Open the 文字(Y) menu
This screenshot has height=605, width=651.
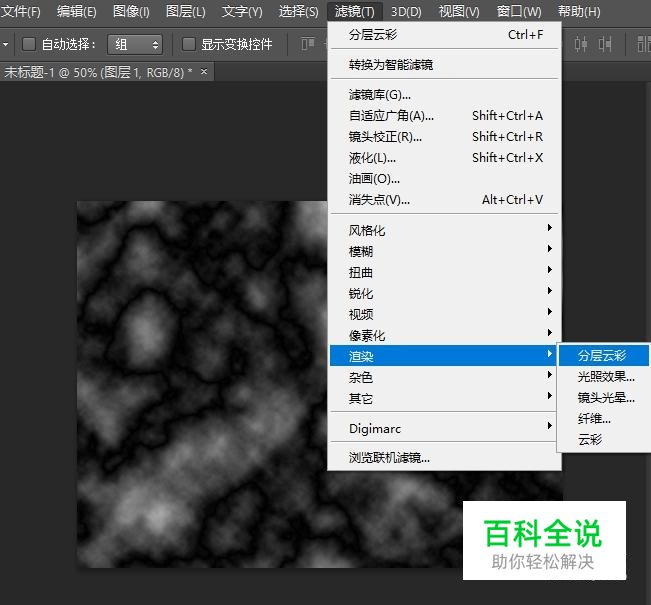click(242, 11)
